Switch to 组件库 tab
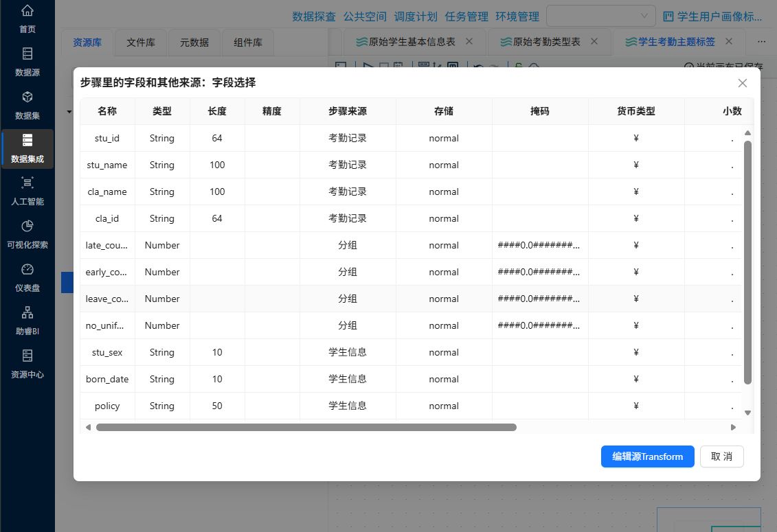Viewport: 777px width, 532px height. click(248, 43)
